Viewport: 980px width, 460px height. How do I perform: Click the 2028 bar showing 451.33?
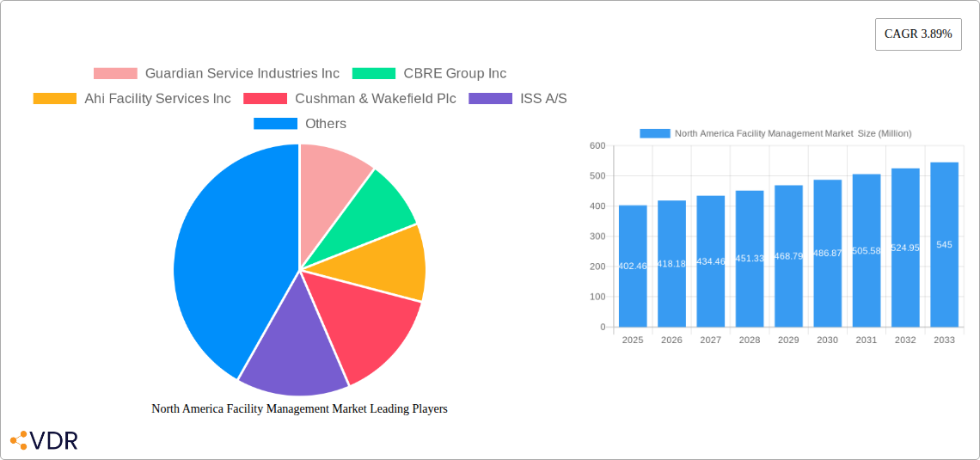coord(750,259)
